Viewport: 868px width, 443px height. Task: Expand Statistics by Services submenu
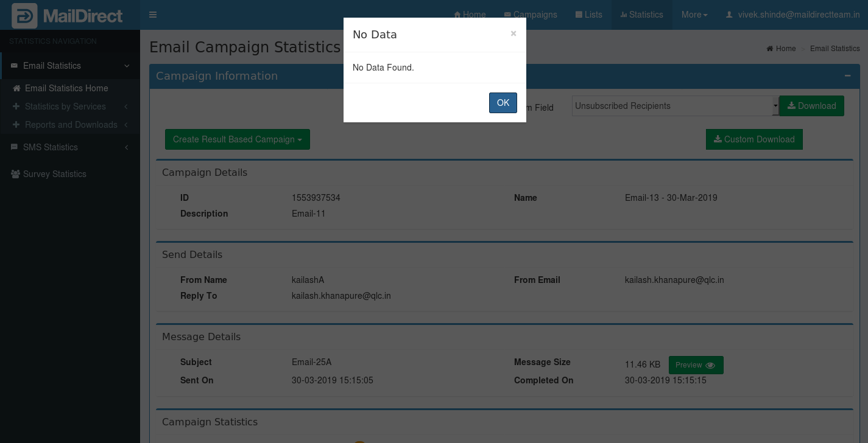click(x=65, y=106)
